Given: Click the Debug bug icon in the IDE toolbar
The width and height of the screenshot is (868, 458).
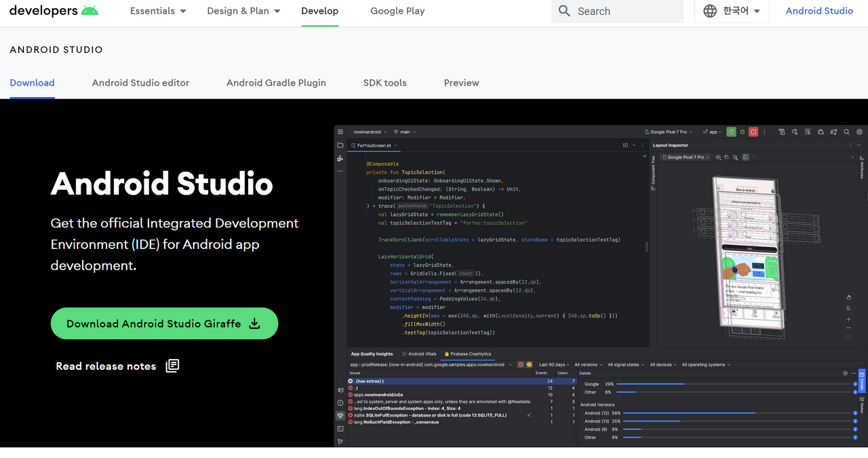Looking at the screenshot, I should 742,132.
